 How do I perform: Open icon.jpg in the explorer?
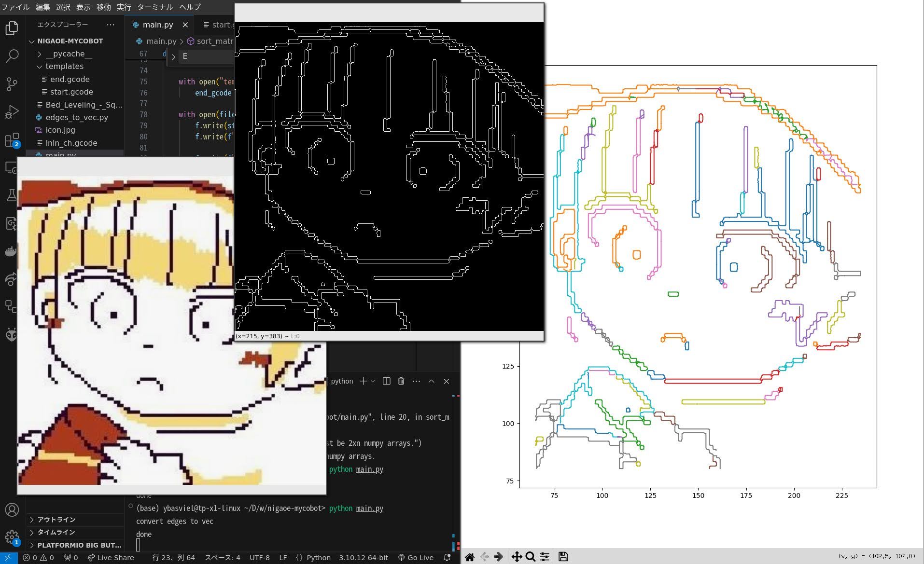point(60,130)
